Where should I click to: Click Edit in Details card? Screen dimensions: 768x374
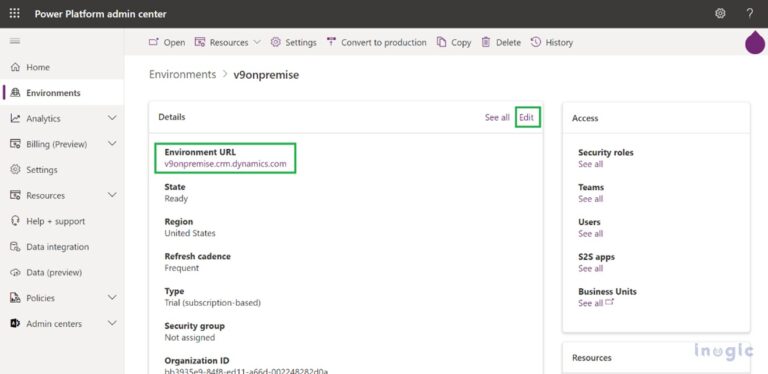(527, 117)
